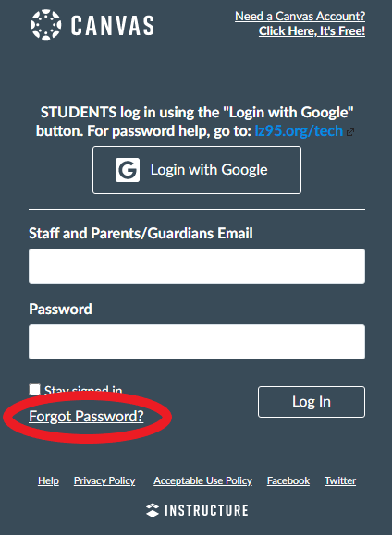The image size is (392, 535).
Task: Open the lz95.org/tech password help link
Action: coord(299,130)
